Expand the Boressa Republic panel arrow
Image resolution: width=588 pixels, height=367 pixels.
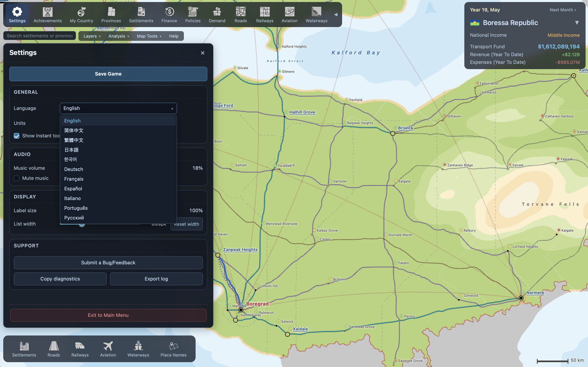click(x=577, y=23)
